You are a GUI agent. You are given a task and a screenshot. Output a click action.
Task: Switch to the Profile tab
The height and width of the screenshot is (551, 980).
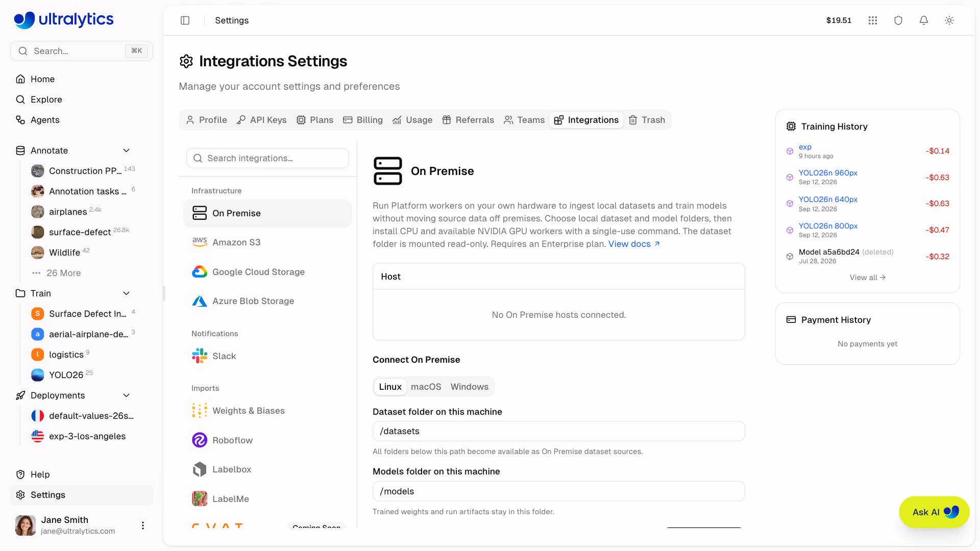point(207,120)
